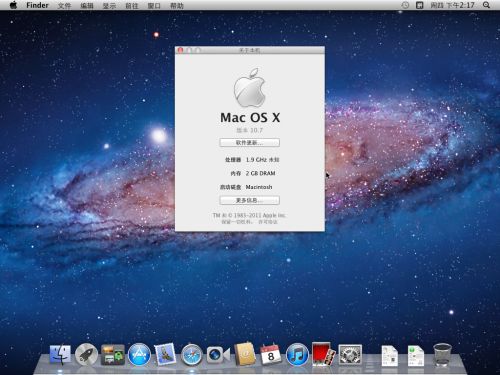Click the 软件更新 (Software Update) button
Image resolution: width=500 pixels, height=375 pixels.
click(249, 143)
